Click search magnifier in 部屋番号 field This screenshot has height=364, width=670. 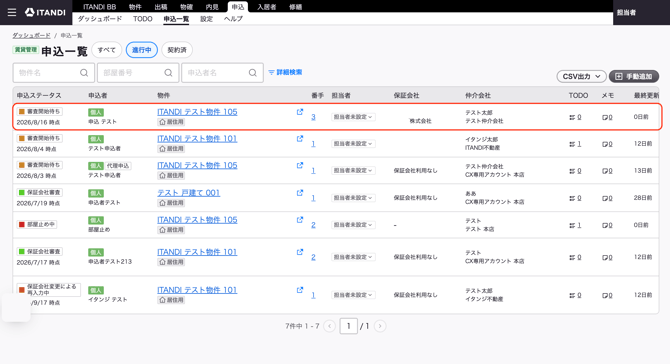pyautogui.click(x=168, y=73)
